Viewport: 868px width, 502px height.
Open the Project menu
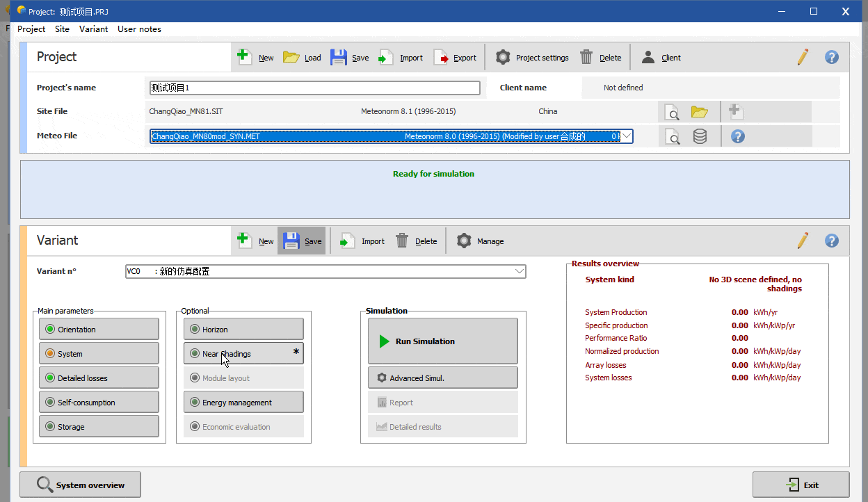tap(31, 29)
